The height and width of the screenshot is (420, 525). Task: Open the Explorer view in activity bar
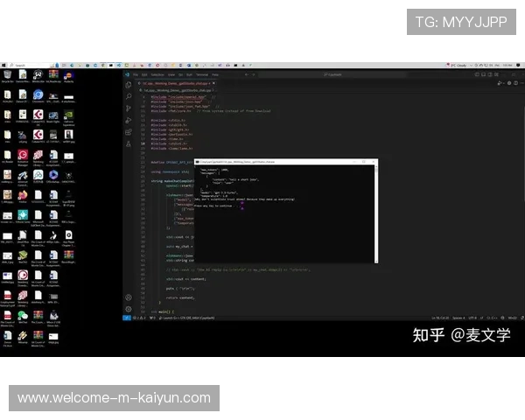point(128,86)
